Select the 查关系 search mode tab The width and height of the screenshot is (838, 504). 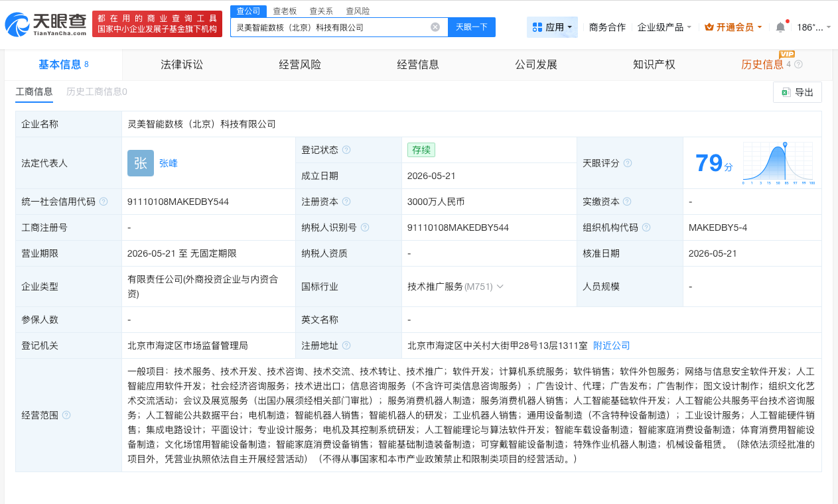pyautogui.click(x=321, y=11)
